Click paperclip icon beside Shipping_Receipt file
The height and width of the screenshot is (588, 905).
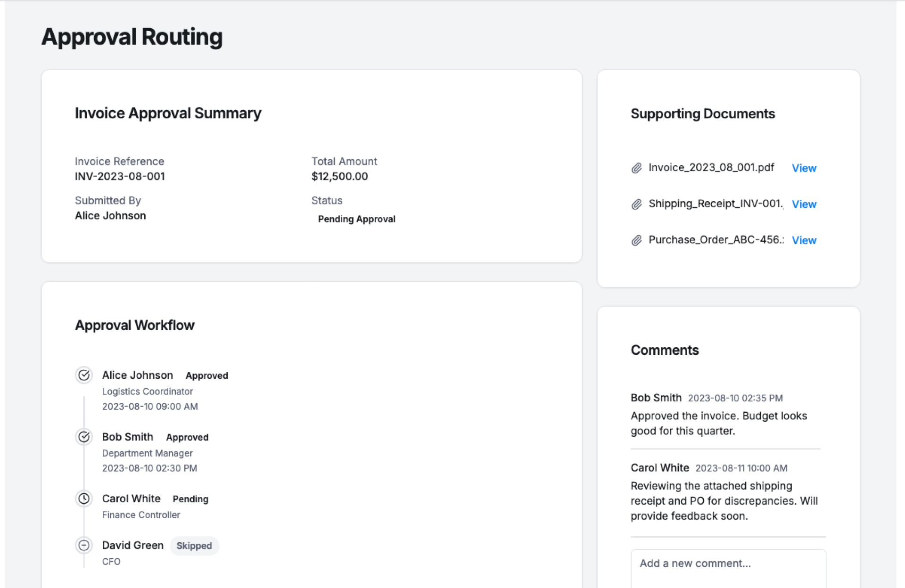[x=636, y=204]
